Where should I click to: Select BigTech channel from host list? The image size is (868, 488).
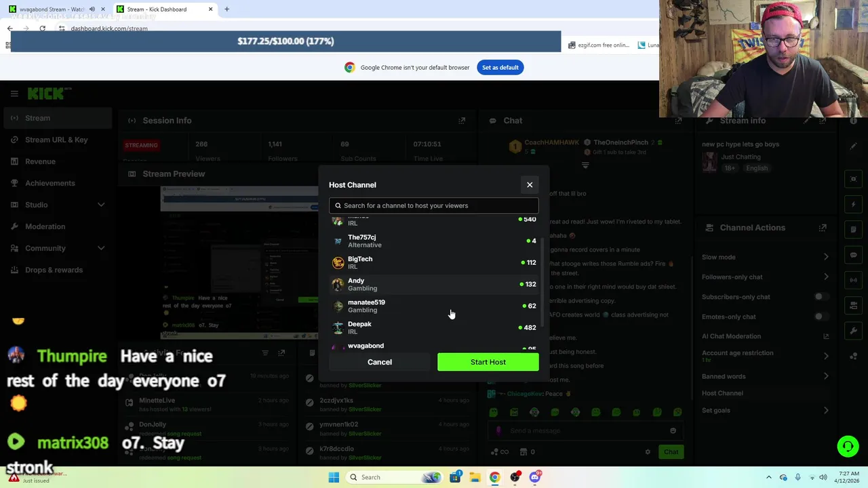[x=434, y=262]
